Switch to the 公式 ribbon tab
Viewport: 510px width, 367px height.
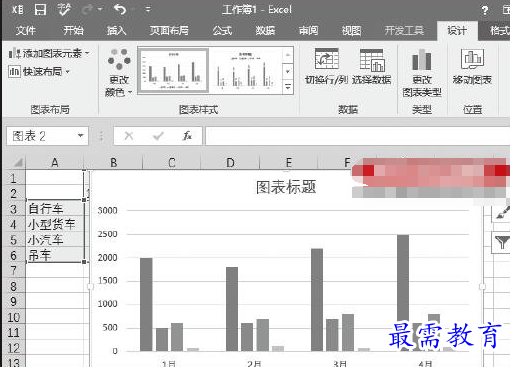(x=222, y=31)
